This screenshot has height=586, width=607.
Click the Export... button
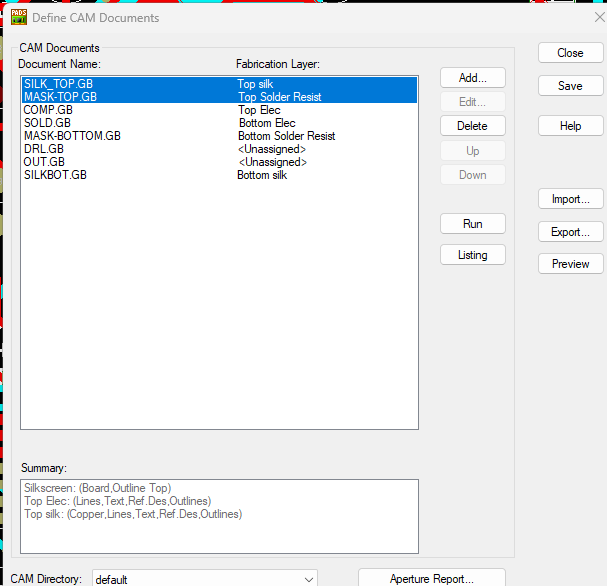point(570,232)
